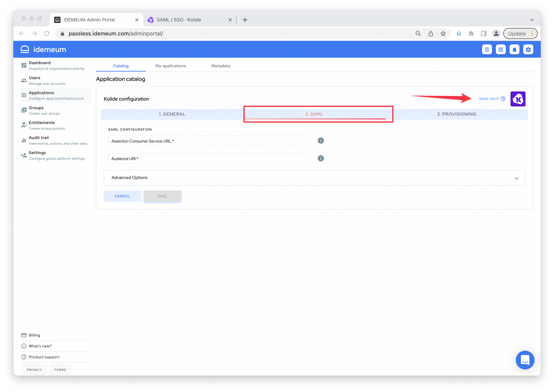Screen dimensions: 554x392
Task: Open the chat support bubble
Action: coord(525,360)
